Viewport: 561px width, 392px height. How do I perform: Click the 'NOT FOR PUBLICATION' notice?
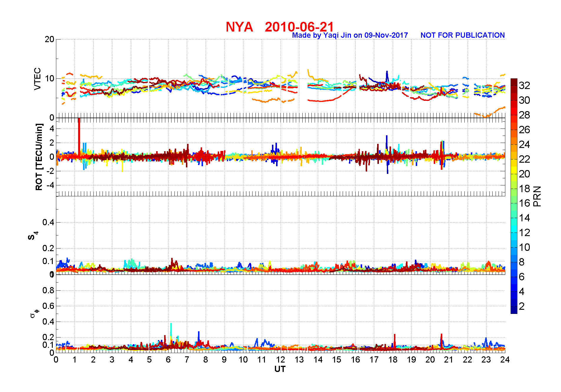coord(463,35)
